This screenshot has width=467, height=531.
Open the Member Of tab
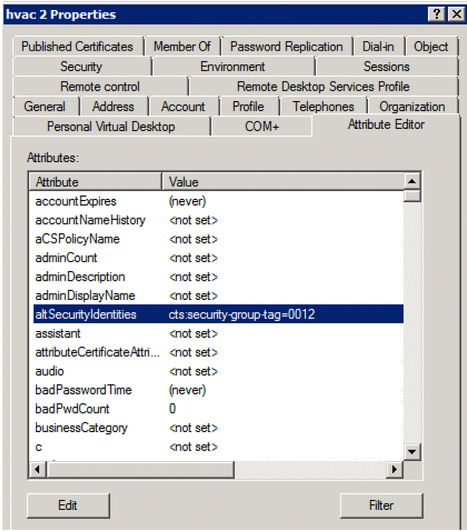(182, 46)
